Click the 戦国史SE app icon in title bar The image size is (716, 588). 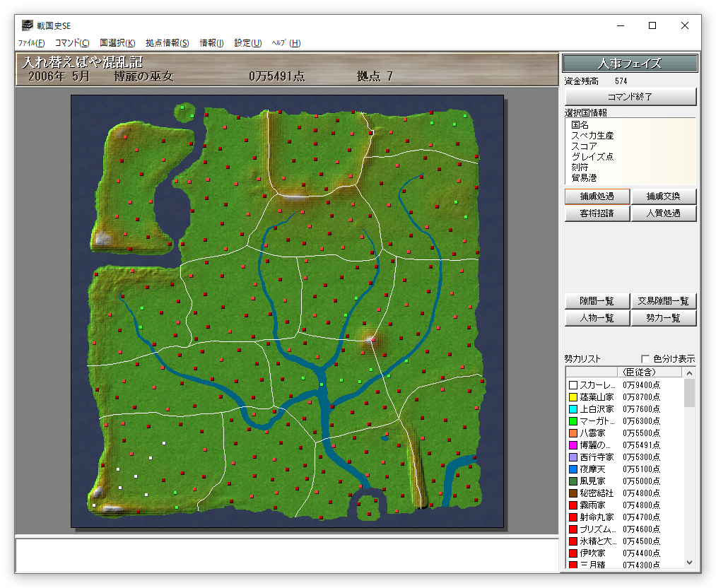point(27,25)
